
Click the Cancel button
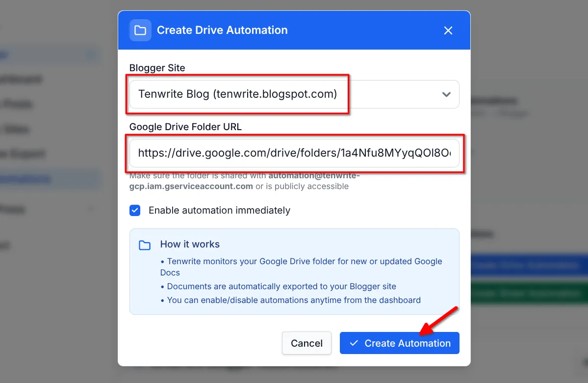tap(307, 343)
